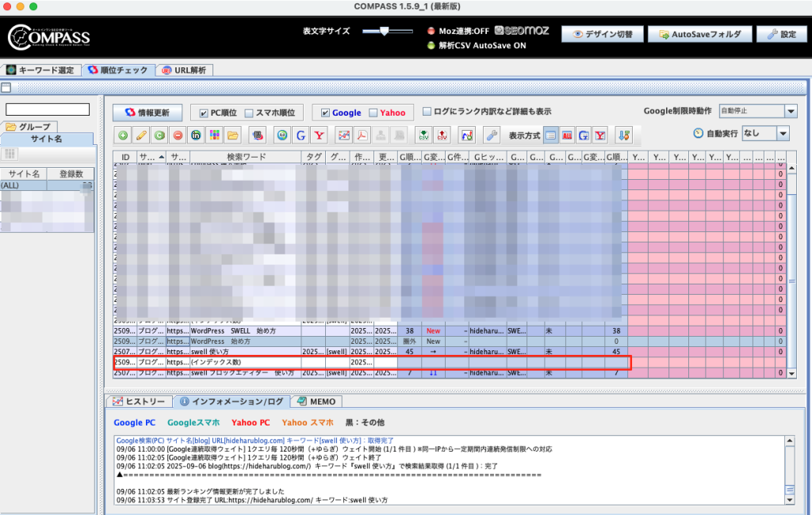Click the AutoSaveフォルダ button
Viewport: 812px width, 515px height.
699,35
